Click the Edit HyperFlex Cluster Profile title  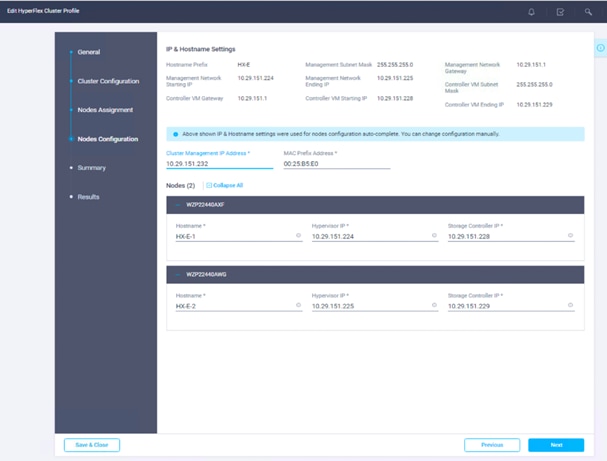[x=43, y=11]
